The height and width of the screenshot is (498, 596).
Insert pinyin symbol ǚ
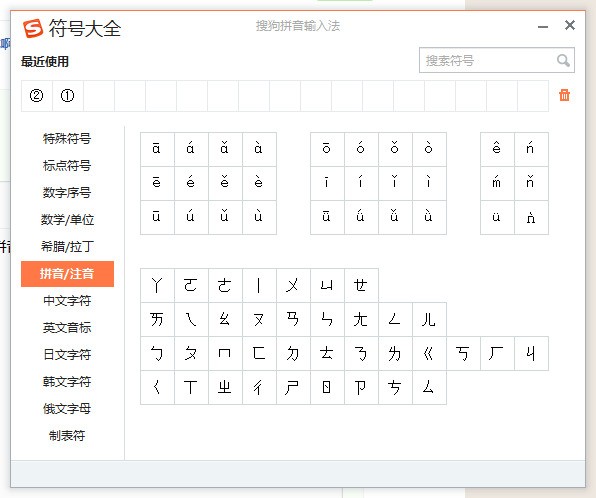395,217
